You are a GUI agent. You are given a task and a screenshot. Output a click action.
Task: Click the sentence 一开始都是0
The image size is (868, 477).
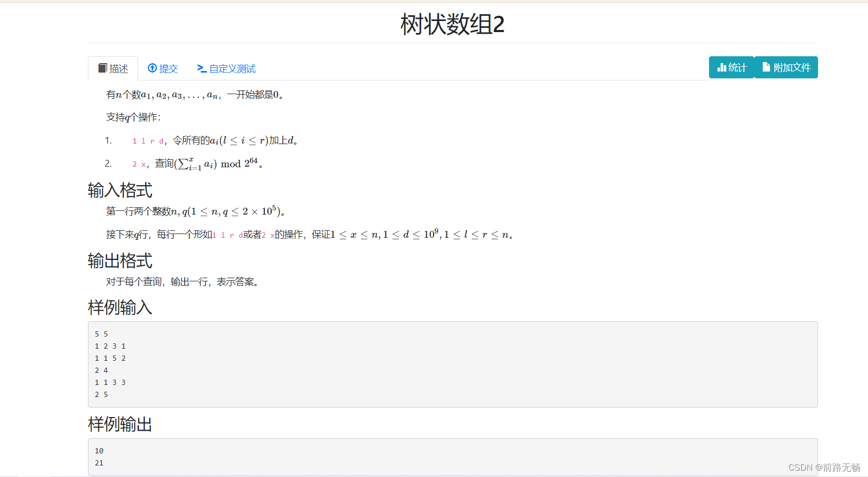point(255,95)
